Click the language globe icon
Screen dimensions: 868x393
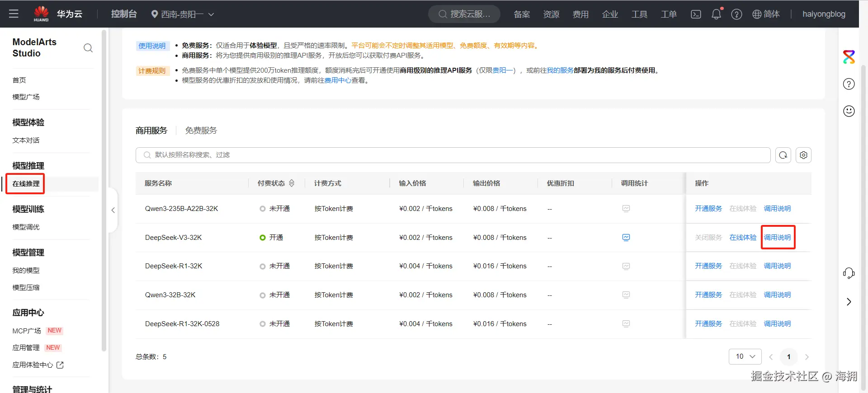pos(757,14)
